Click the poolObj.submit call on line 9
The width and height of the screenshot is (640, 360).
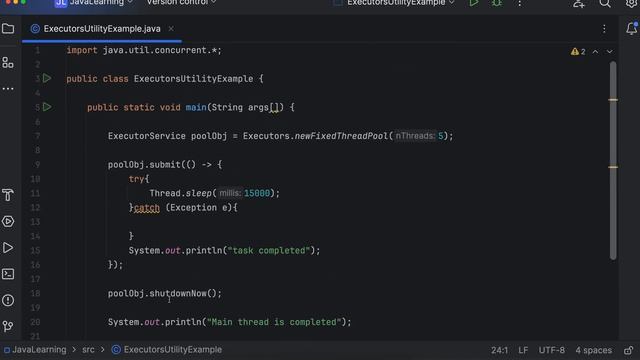coord(144,164)
